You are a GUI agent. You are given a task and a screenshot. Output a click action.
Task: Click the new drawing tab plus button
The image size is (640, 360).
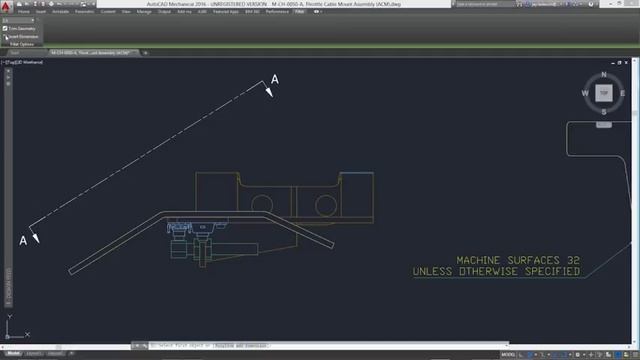point(145,53)
